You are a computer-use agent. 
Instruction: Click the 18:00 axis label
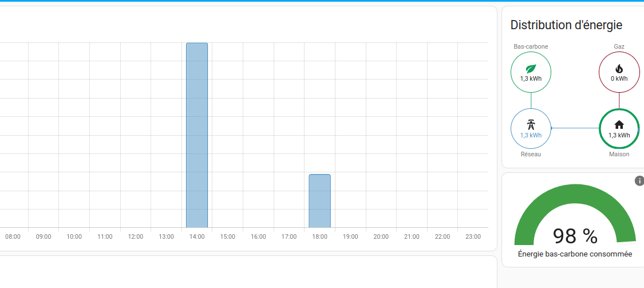click(319, 237)
